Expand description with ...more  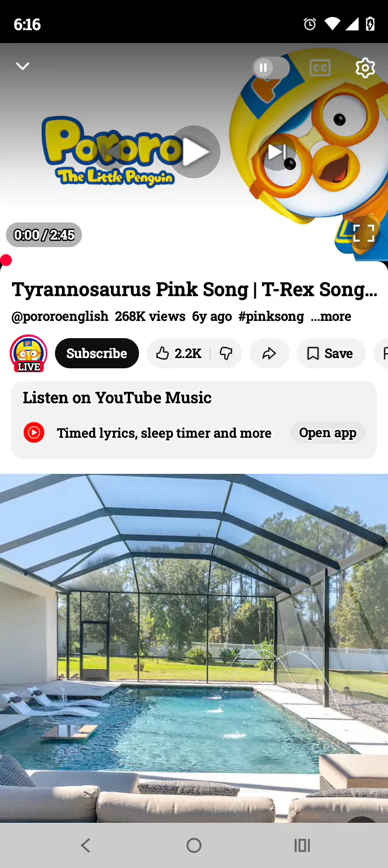331,316
